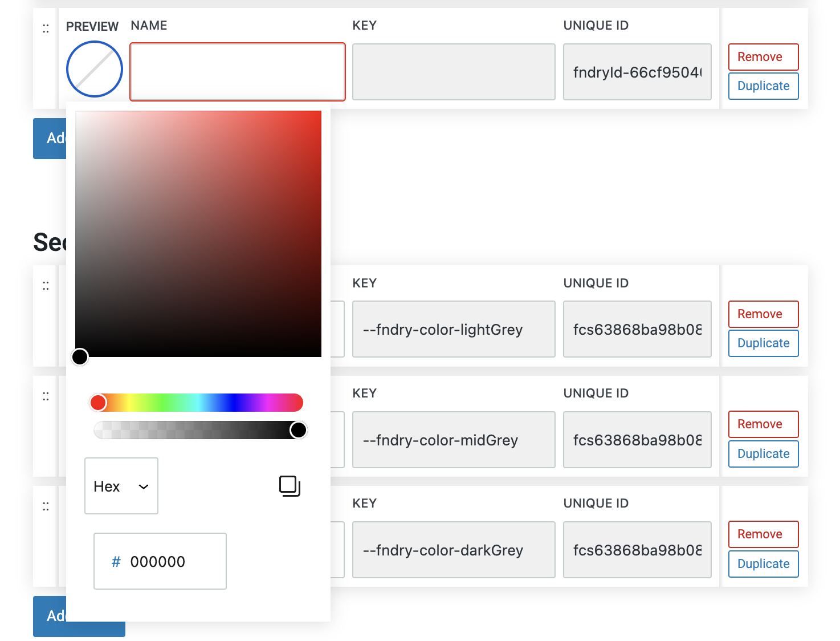Screen dimensions: 840x641
Task: Click drag handle of the darkGrey row
Action: [46, 506]
